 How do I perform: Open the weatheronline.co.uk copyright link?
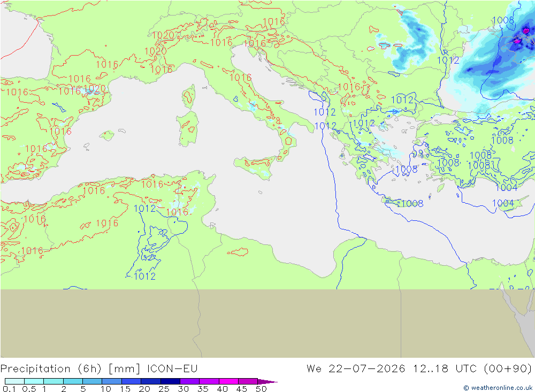click(498, 388)
